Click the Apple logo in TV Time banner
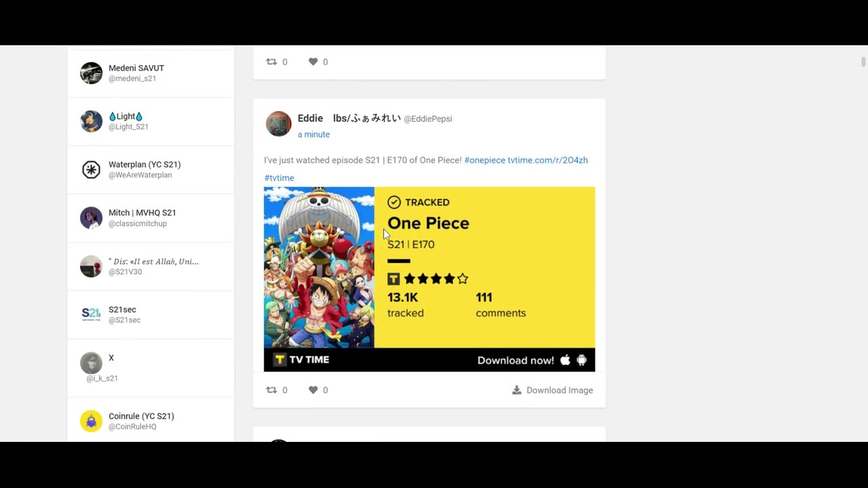This screenshot has height=488, width=868. tap(565, 360)
